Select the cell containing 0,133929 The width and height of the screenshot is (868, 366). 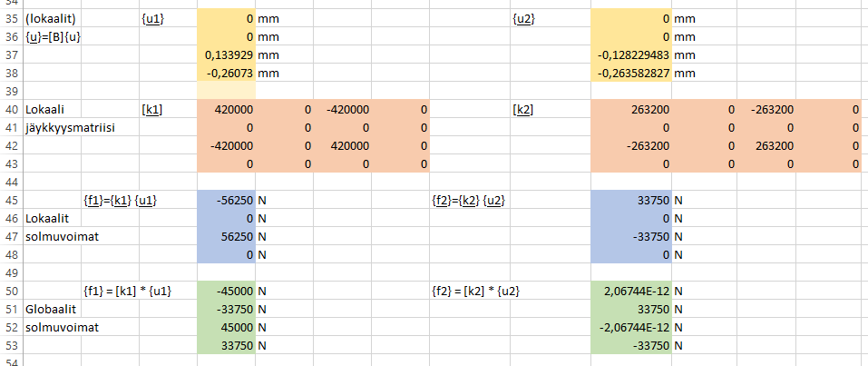coord(226,55)
